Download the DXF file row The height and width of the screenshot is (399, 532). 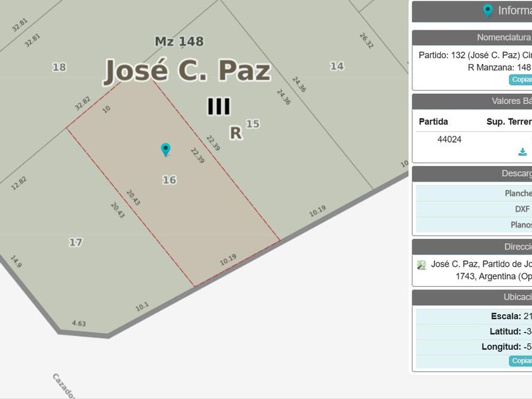pos(474,209)
